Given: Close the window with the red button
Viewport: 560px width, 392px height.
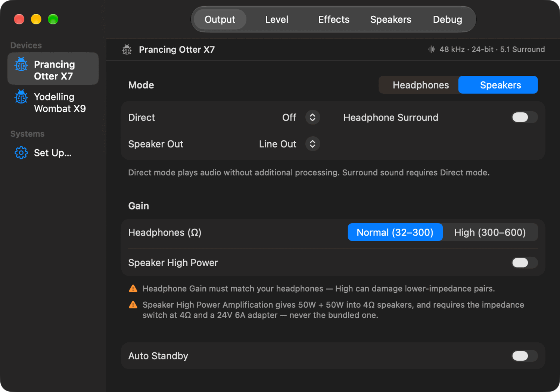Looking at the screenshot, I should (x=19, y=19).
